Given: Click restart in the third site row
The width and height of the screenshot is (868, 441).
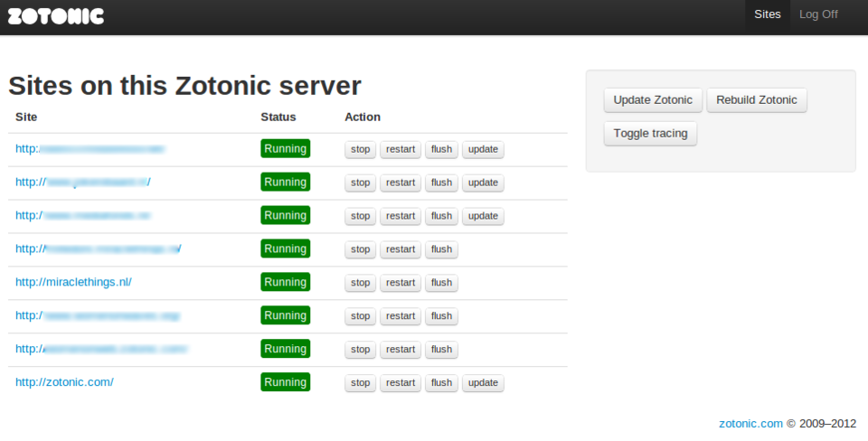Looking at the screenshot, I should (401, 216).
